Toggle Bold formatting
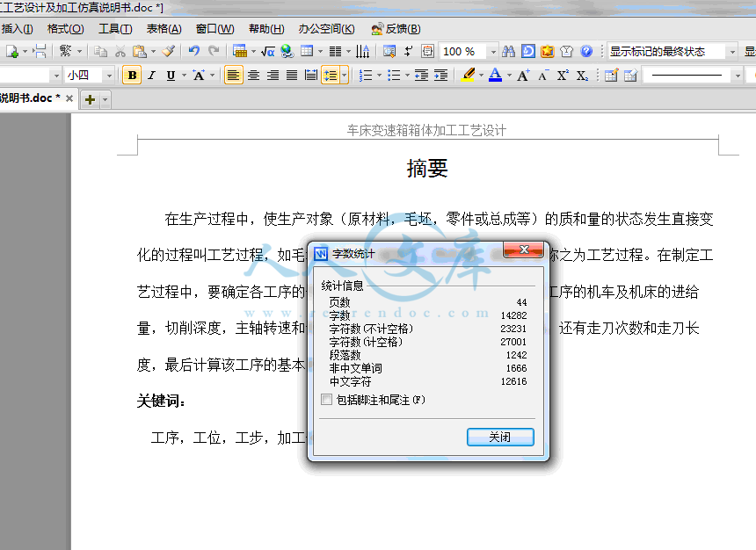756x550 pixels. (132, 76)
